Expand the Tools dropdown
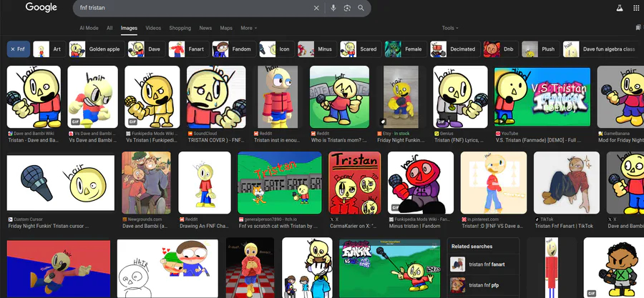Image resolution: width=644 pixels, height=298 pixels. [x=450, y=29]
